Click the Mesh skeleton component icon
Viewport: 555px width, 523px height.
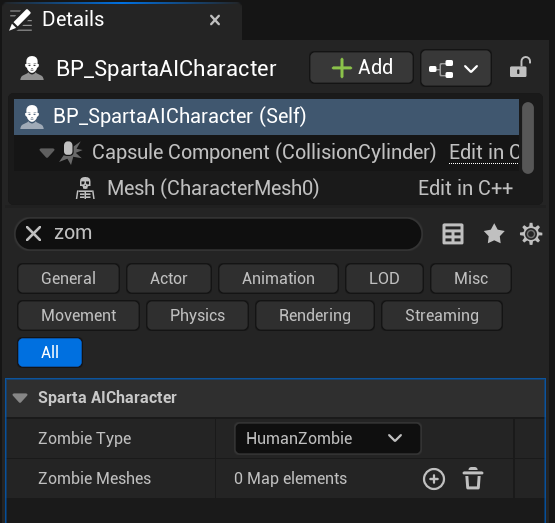[85, 188]
